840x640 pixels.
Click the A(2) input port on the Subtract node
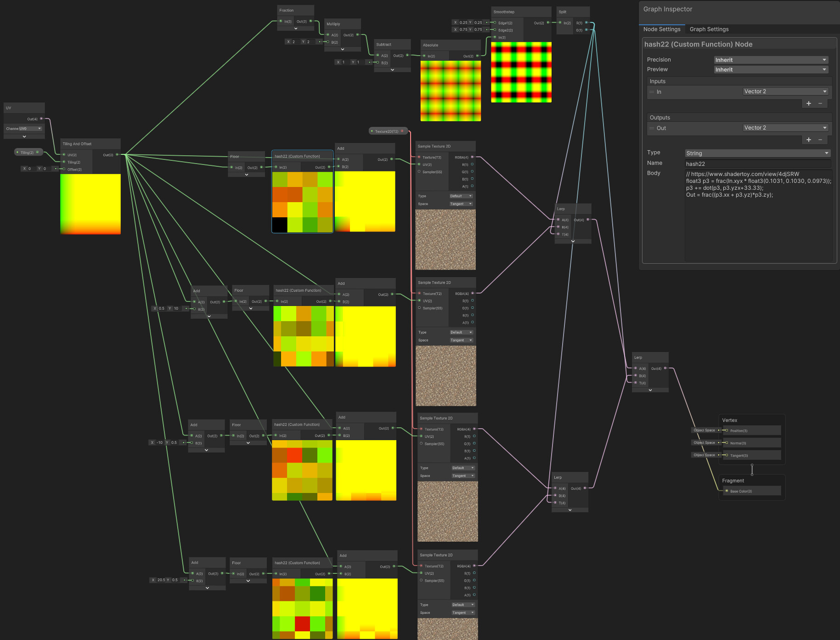click(x=378, y=56)
